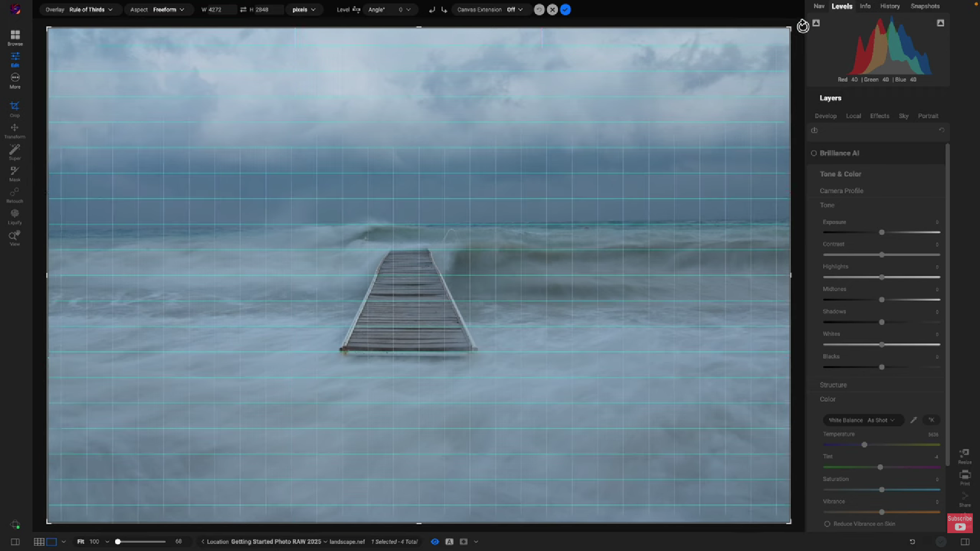
Task: Toggle the preview eye icon
Action: (435, 542)
